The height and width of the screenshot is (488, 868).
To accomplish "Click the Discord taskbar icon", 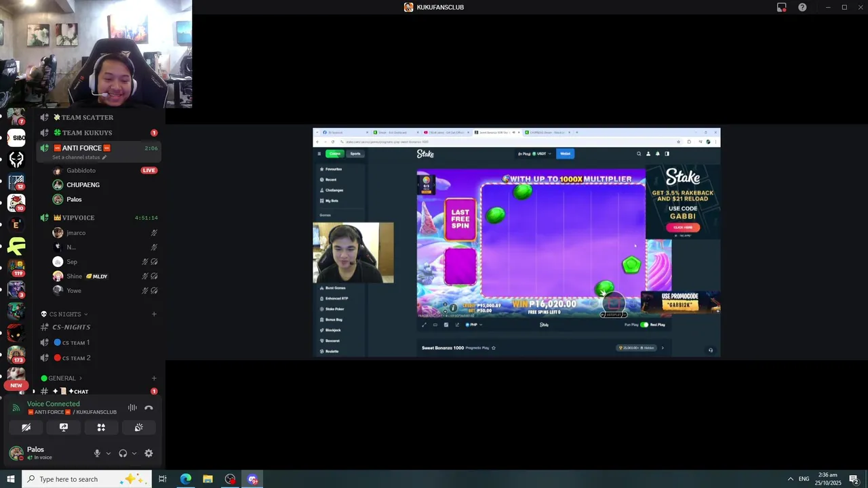I will [x=253, y=479].
